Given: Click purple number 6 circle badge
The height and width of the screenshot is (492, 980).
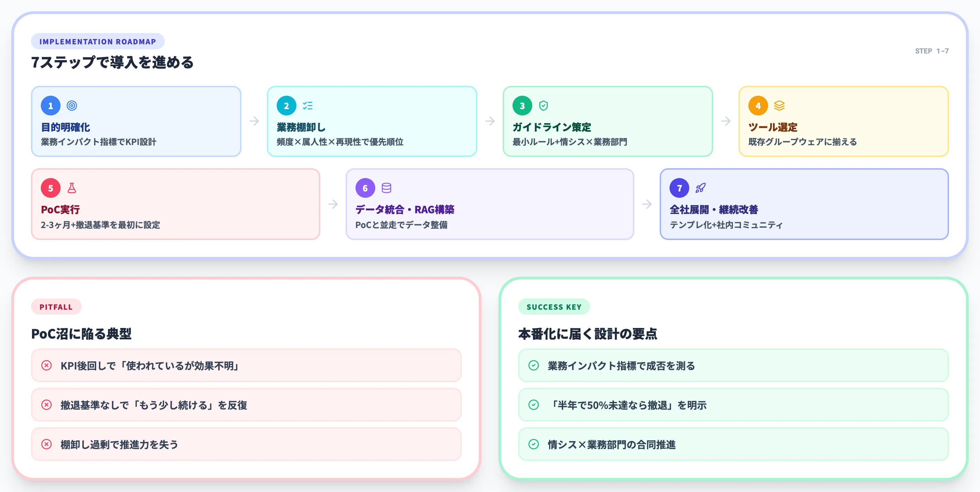Looking at the screenshot, I should [x=365, y=188].
